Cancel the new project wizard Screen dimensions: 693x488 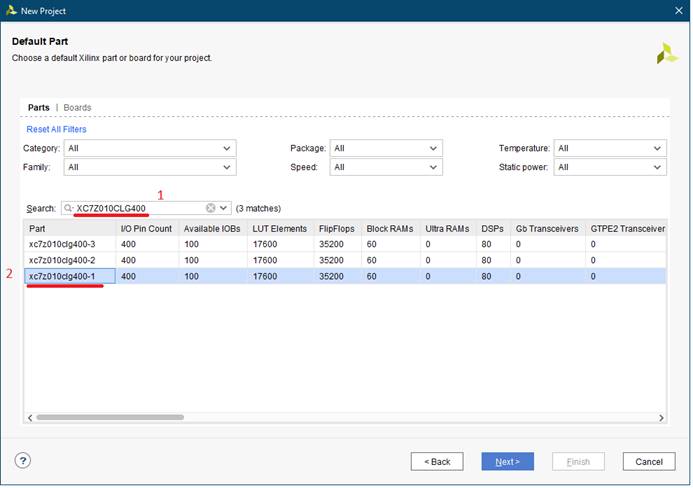point(649,461)
